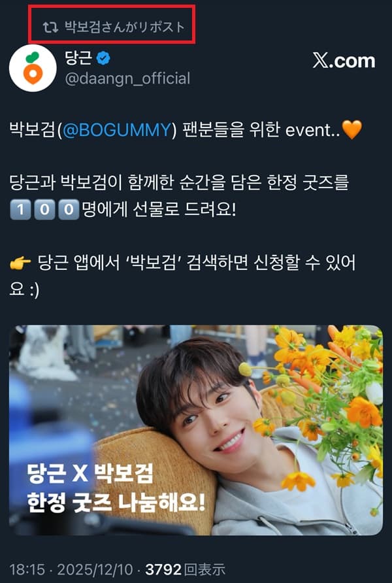Image resolution: width=392 pixels, height=583 pixels.
Task: Open the 당근 carrot profile avatar
Action: (33, 68)
